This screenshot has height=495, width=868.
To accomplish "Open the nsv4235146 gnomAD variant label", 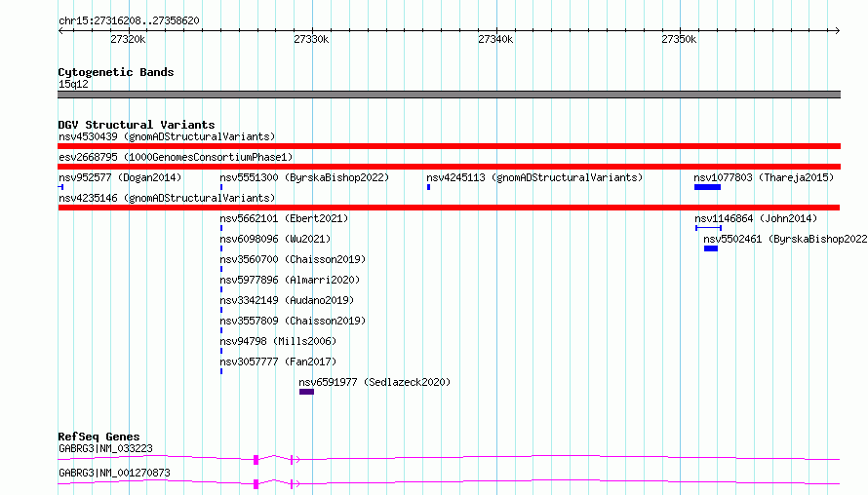I will coord(167,198).
